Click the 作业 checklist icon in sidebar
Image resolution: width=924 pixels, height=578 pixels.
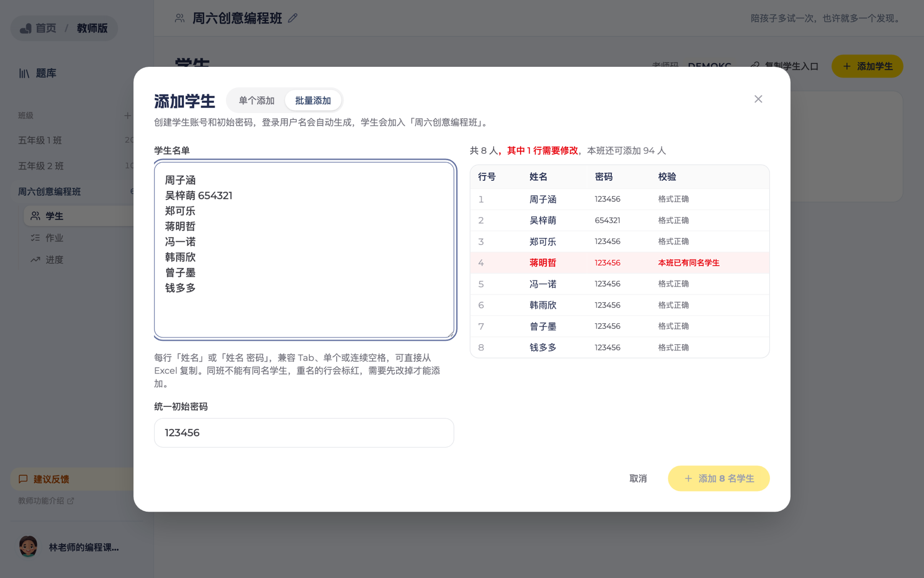coord(35,238)
